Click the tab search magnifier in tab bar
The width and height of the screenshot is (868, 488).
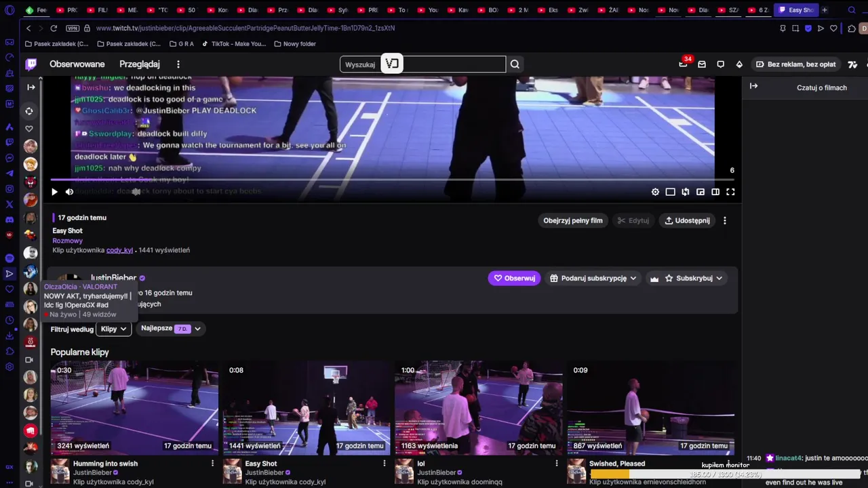point(850,10)
